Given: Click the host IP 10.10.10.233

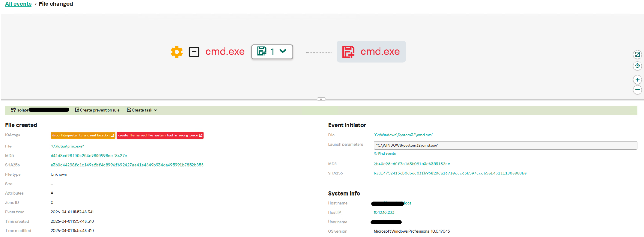Looking at the screenshot, I should 384,212.
